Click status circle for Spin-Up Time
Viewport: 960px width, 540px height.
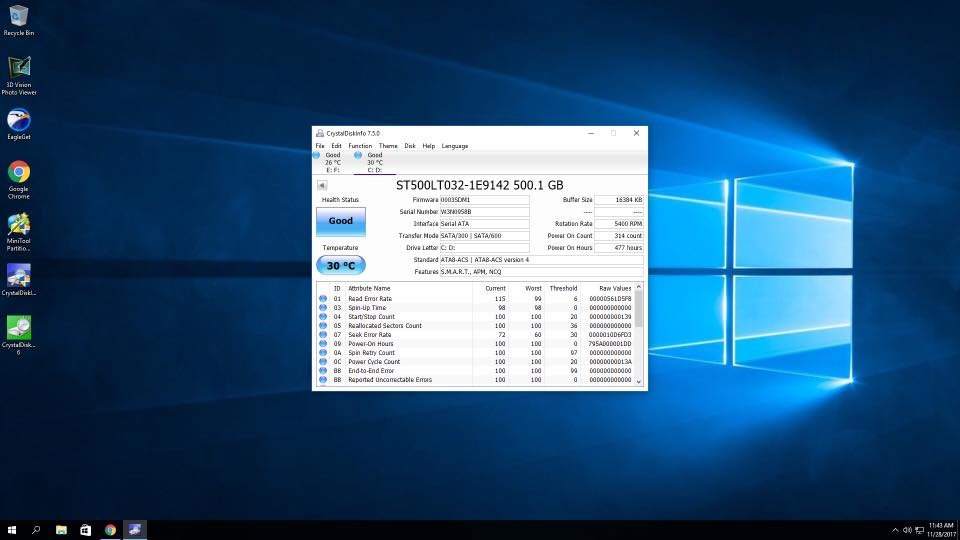click(x=323, y=308)
